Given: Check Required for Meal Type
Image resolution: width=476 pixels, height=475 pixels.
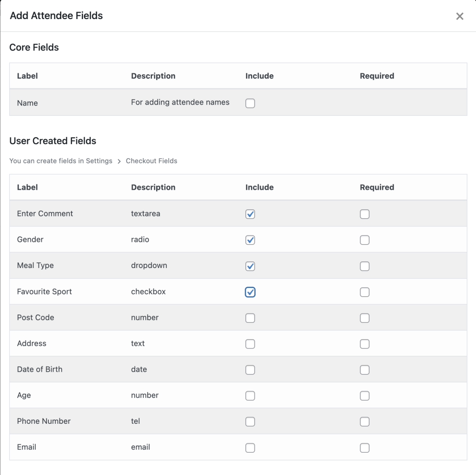Looking at the screenshot, I should (364, 266).
